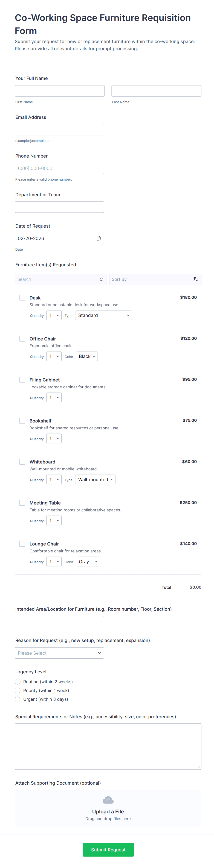Click the search magnifier icon in furniture search
Screen dimensions: 214x868
click(101, 279)
